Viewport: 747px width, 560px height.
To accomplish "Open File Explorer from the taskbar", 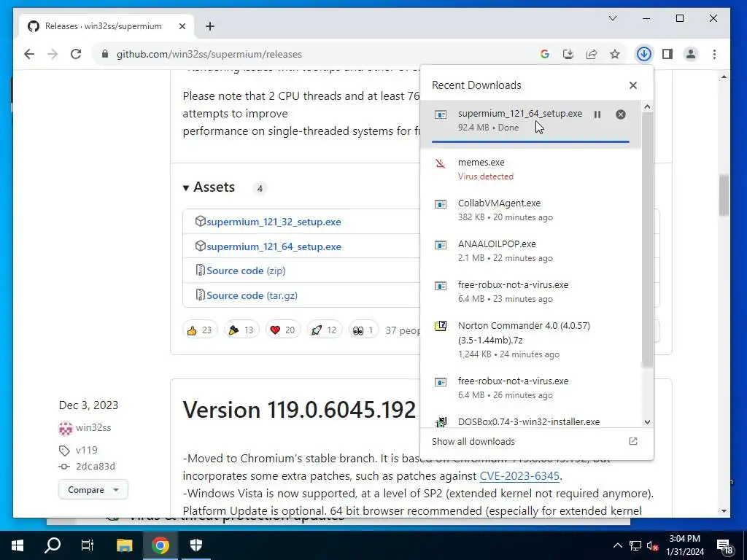I will click(124, 545).
